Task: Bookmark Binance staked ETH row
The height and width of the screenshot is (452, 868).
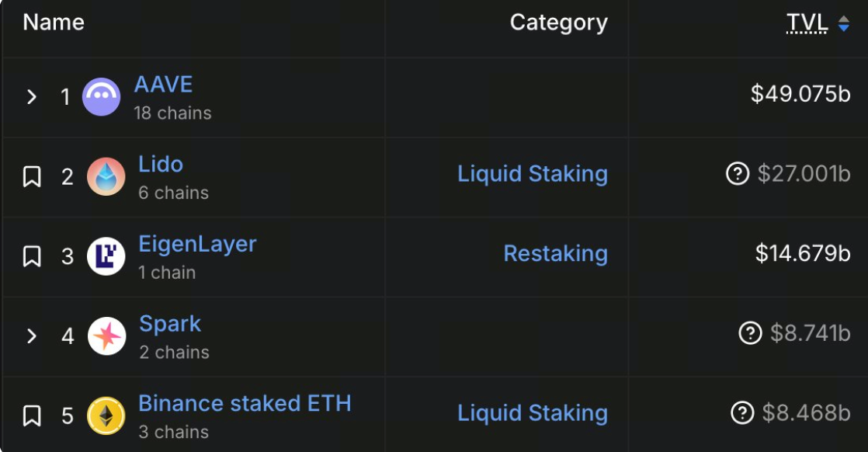Action: click(x=32, y=416)
